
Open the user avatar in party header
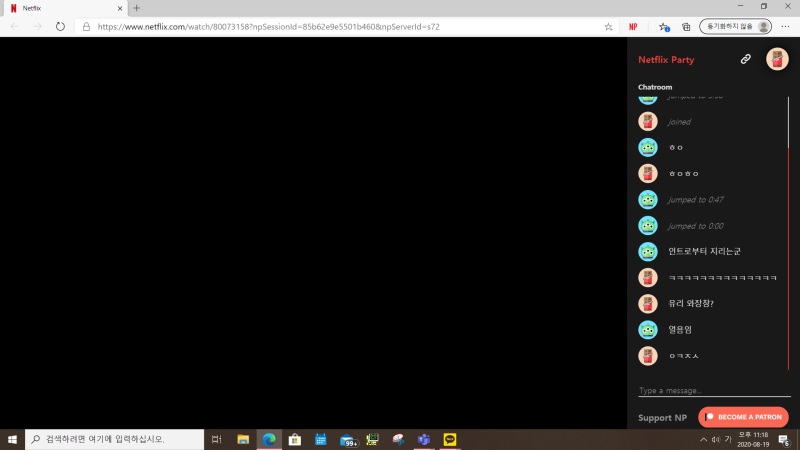777,59
